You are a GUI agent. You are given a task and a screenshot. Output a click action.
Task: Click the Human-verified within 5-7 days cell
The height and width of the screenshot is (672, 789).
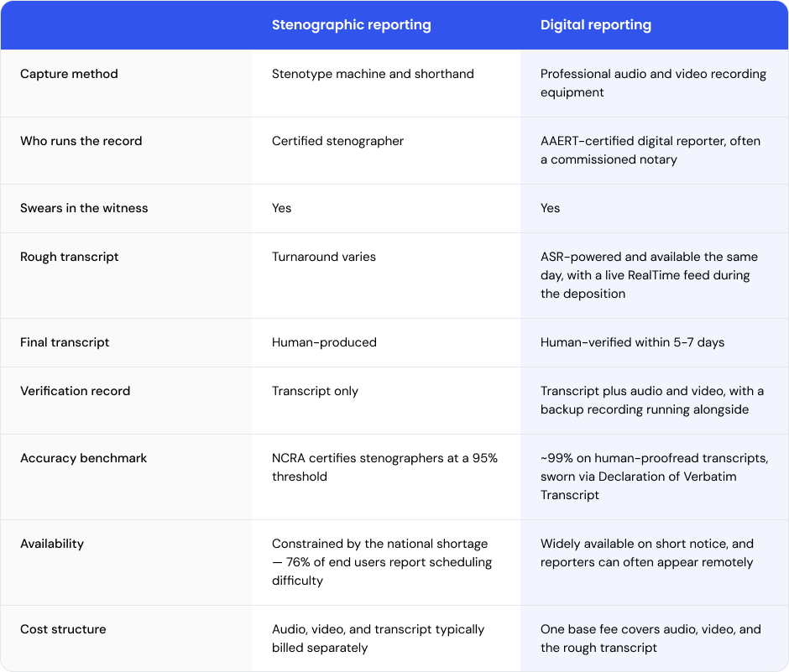pos(633,342)
